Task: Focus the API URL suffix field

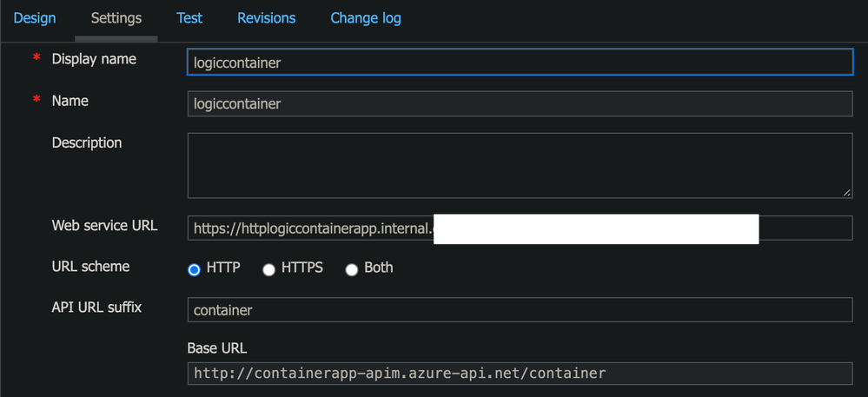Action: tap(520, 310)
